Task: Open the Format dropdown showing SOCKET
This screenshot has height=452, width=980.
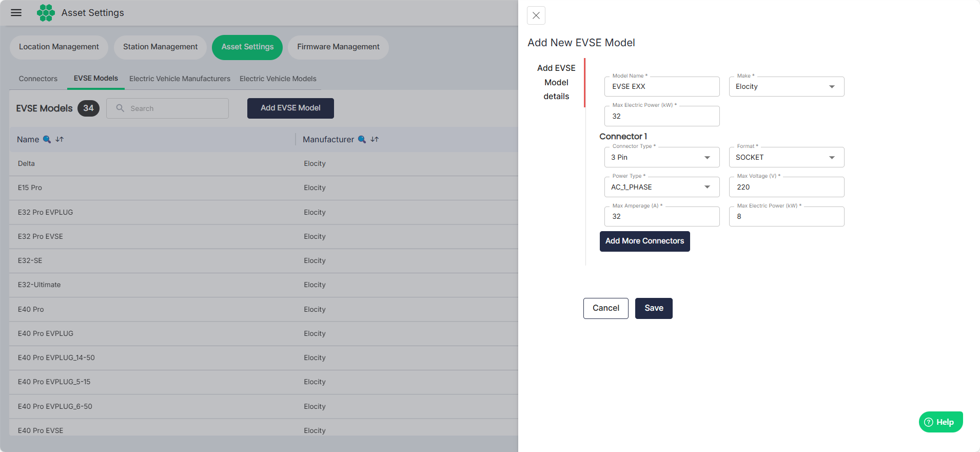Action: point(787,157)
